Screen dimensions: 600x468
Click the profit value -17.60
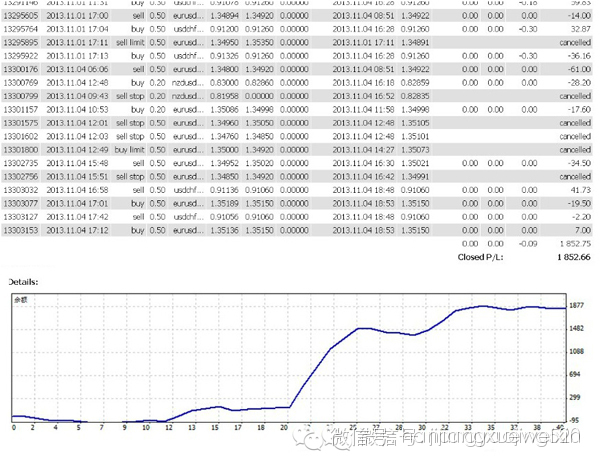579,109
